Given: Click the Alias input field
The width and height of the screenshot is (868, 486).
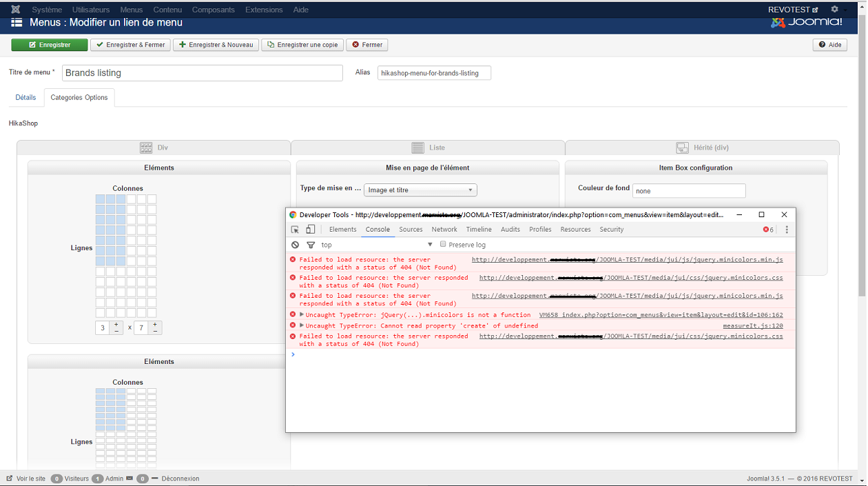Looking at the screenshot, I should 434,73.
